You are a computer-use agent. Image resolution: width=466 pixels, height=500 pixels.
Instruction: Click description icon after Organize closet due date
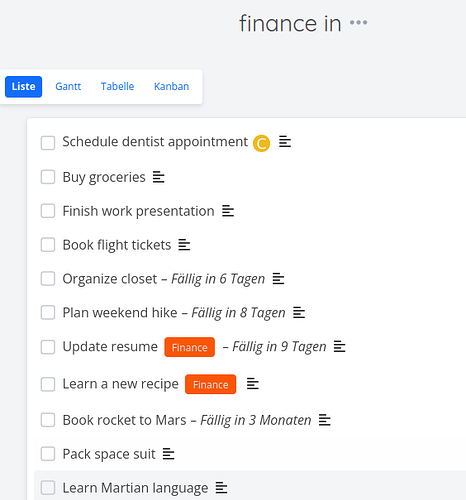(x=278, y=279)
